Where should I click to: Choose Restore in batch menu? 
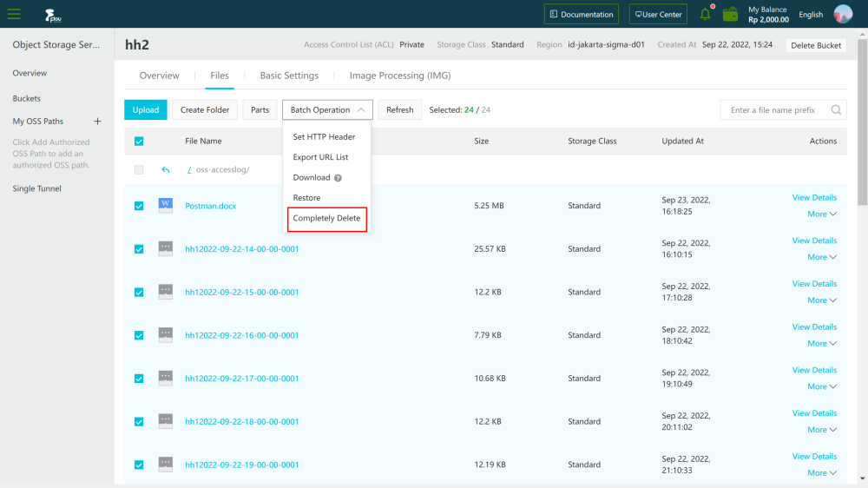tap(306, 198)
